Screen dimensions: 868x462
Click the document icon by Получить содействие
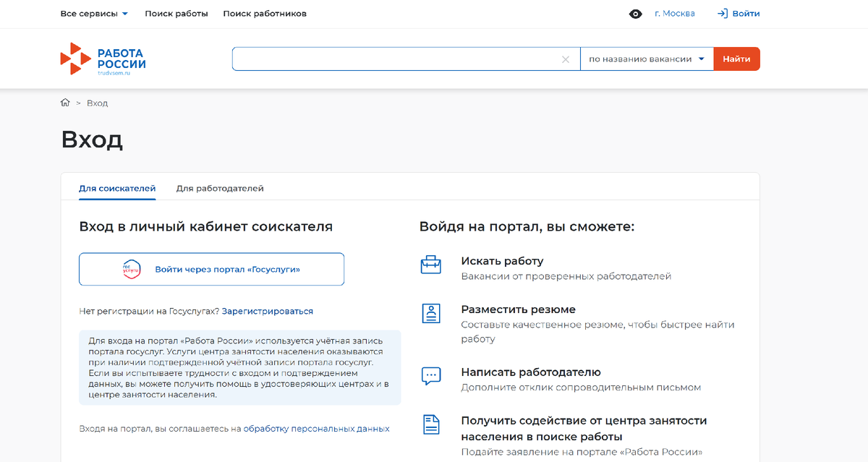431,424
